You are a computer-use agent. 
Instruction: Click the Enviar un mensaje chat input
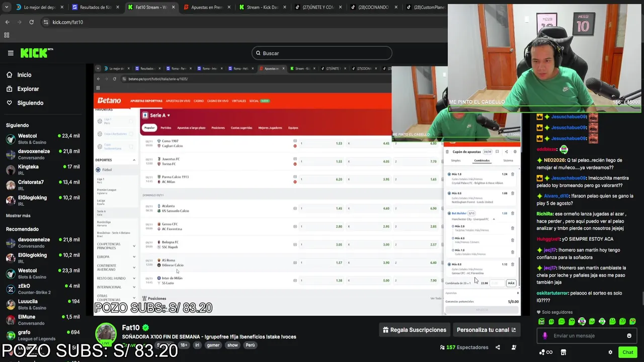586,336
